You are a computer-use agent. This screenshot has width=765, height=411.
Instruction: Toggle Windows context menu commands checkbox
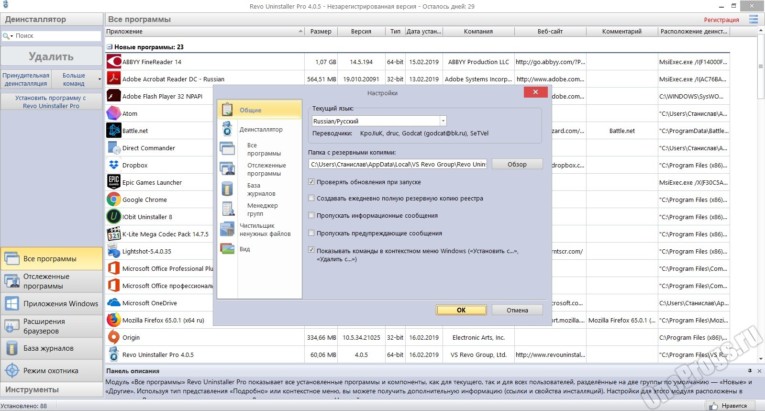coord(311,250)
